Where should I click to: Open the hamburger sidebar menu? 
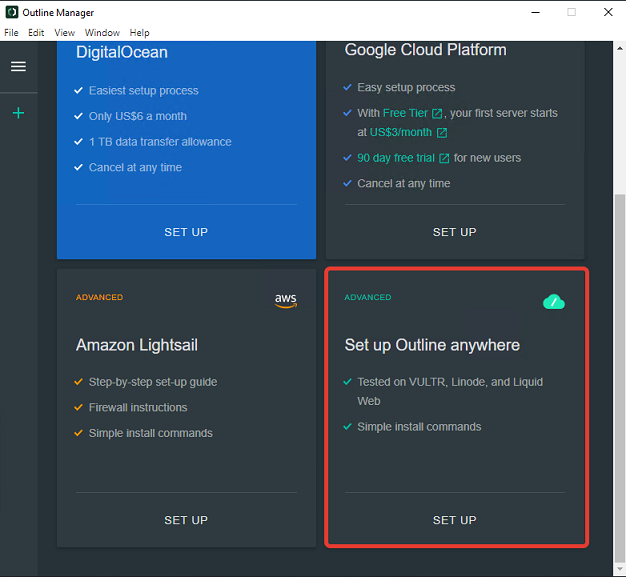tap(18, 66)
